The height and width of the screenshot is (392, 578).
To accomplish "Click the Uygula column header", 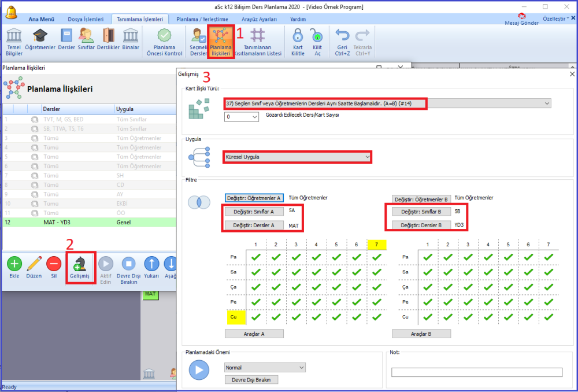I will [x=145, y=109].
